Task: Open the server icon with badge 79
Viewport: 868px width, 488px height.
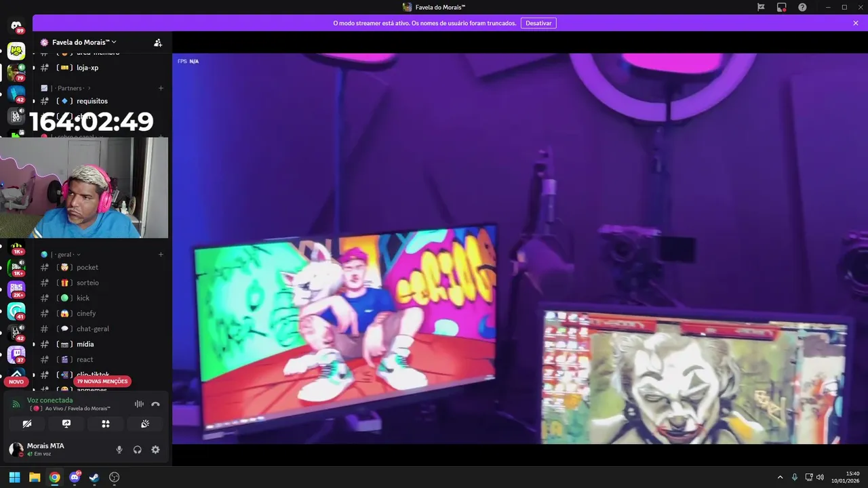Action: coord(16,72)
